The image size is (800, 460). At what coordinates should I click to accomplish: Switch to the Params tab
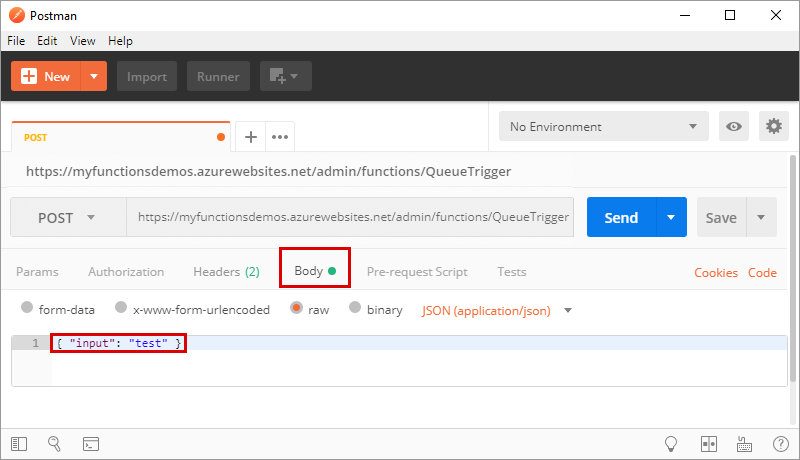[x=37, y=272]
